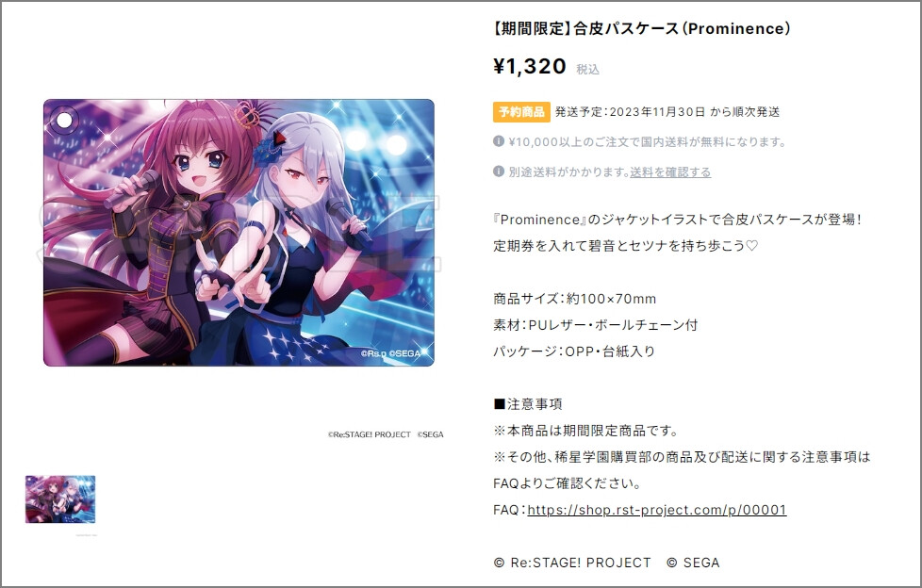Click the パッケージ：OPP・台紙入り line

click(574, 351)
